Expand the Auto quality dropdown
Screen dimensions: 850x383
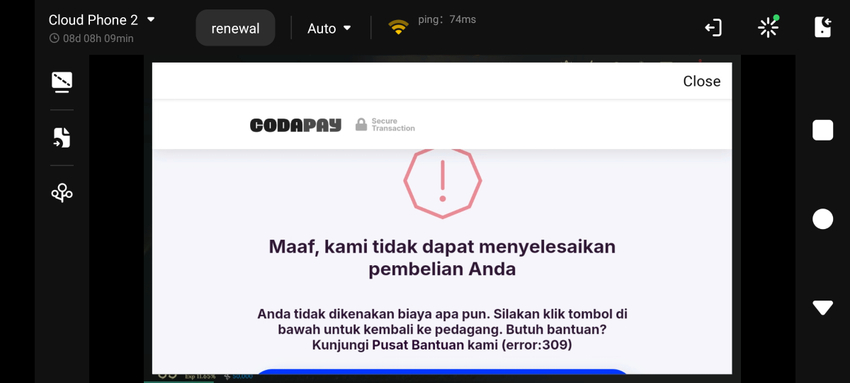329,29
